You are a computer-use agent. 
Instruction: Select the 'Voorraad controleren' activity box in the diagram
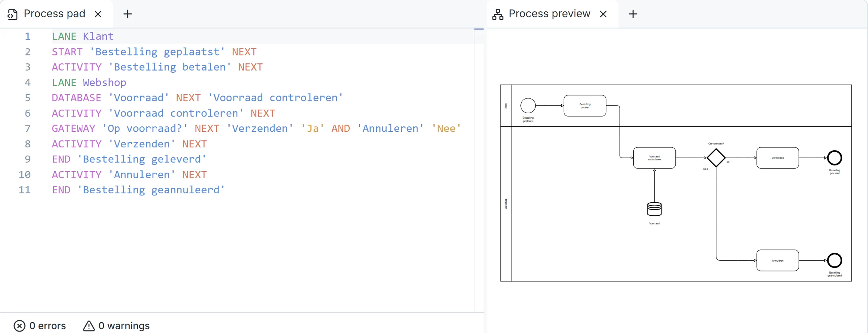[x=654, y=158]
